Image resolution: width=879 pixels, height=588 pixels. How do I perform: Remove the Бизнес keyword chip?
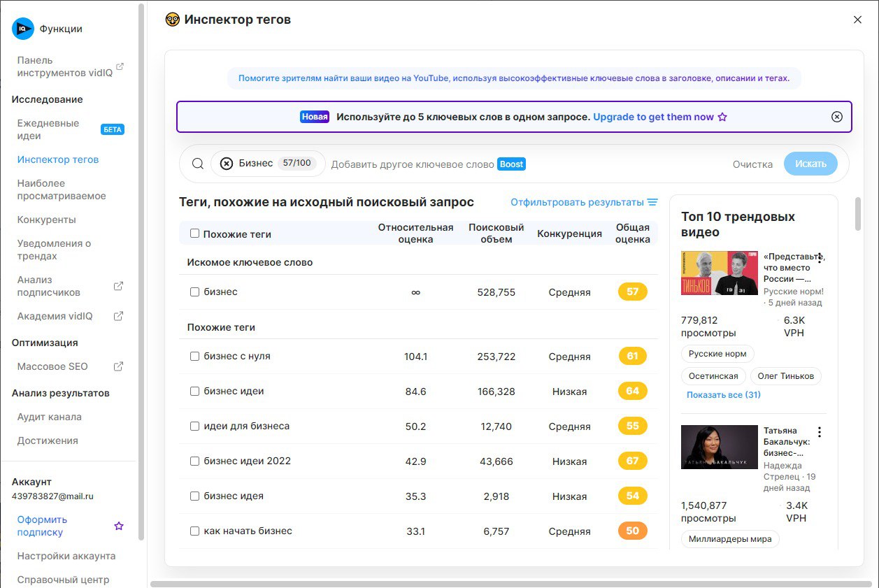pyautogui.click(x=227, y=164)
